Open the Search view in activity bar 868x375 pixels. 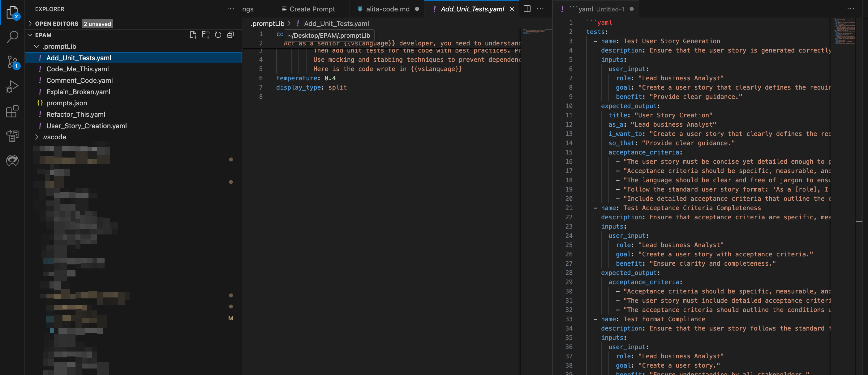coord(12,37)
